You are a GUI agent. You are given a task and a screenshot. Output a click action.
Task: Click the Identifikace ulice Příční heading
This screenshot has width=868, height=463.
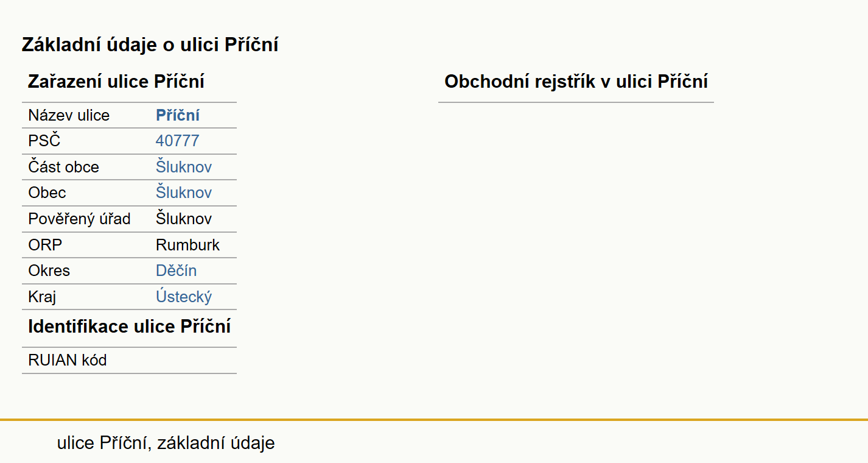(x=130, y=327)
